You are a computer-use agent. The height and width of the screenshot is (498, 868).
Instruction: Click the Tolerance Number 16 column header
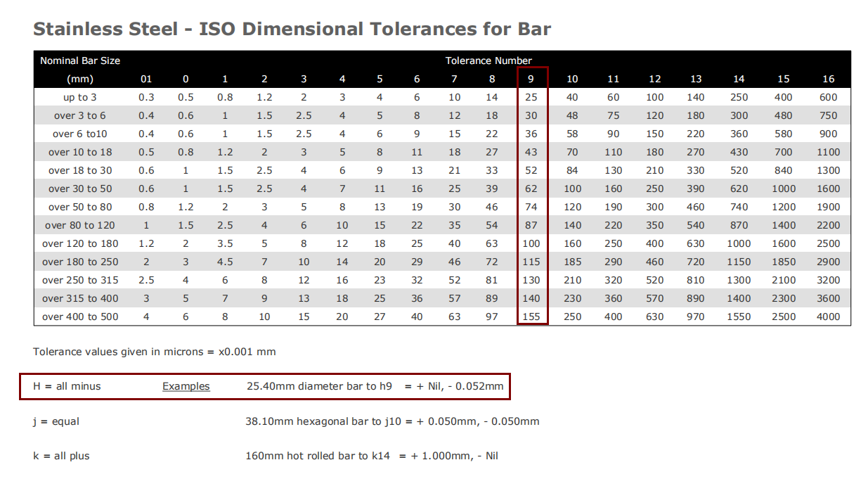[827, 79]
